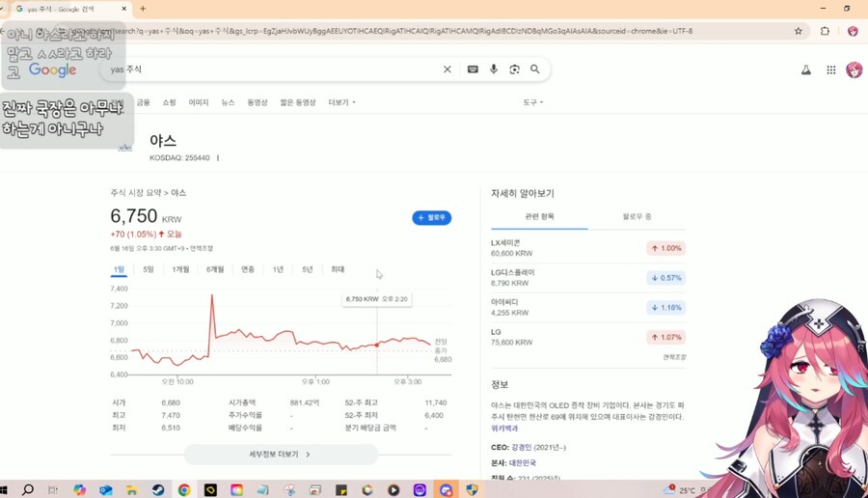Open Search Labs flask icon

point(806,69)
